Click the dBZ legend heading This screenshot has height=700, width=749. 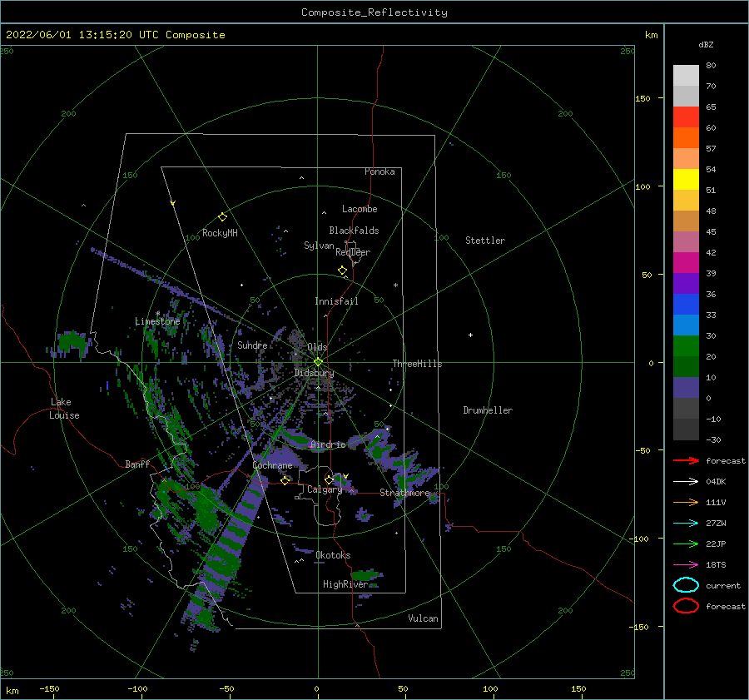click(706, 44)
